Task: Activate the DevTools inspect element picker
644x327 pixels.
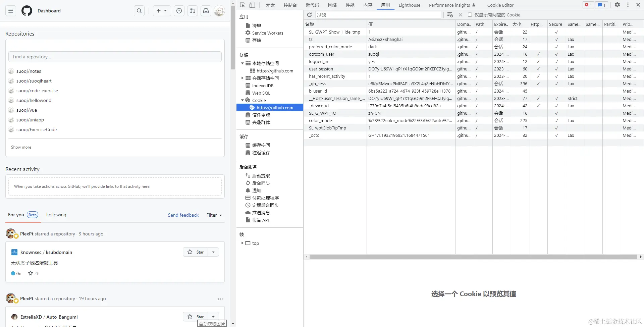Action: [243, 5]
